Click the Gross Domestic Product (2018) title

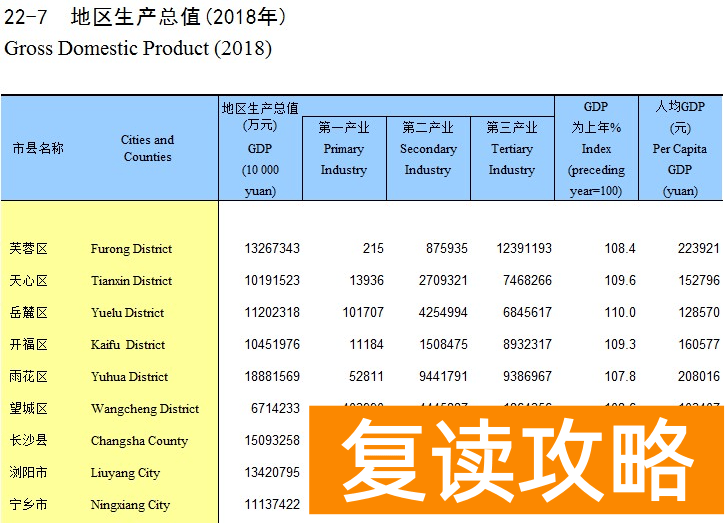coord(138,48)
